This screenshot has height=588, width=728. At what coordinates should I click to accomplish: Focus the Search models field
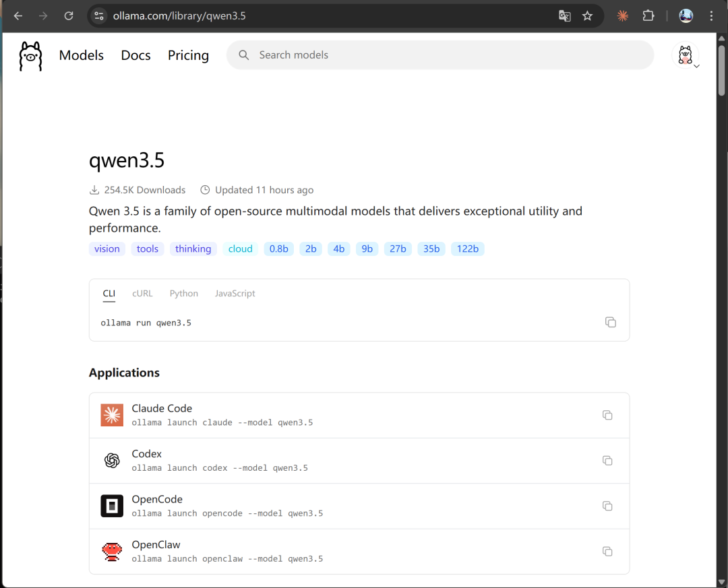point(440,55)
